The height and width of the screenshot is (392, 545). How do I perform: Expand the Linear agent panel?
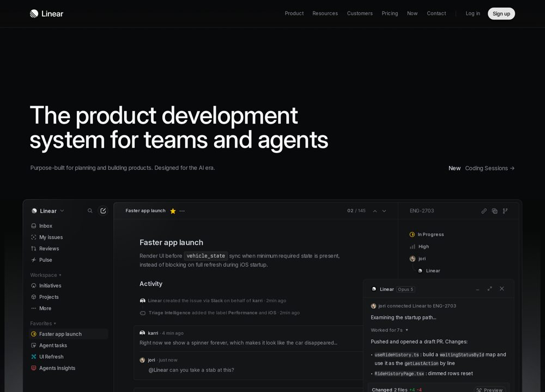point(490,289)
